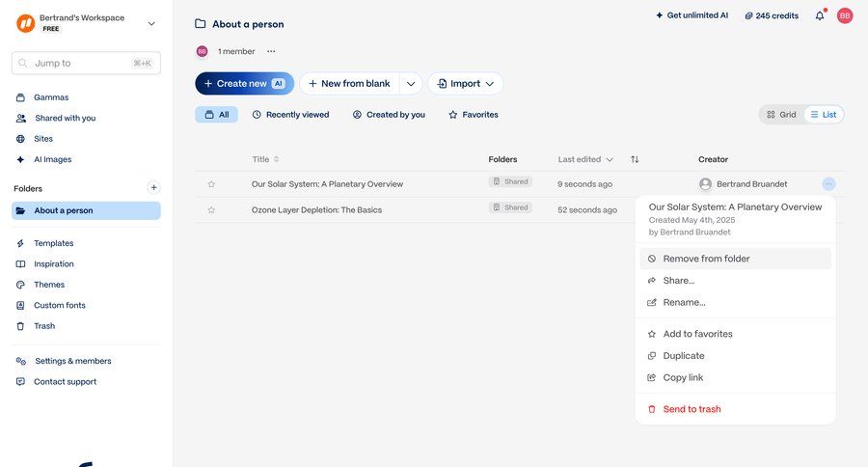The height and width of the screenshot is (467, 868).
Task: Click Shared folder tag on Solar System row
Action: click(510, 181)
